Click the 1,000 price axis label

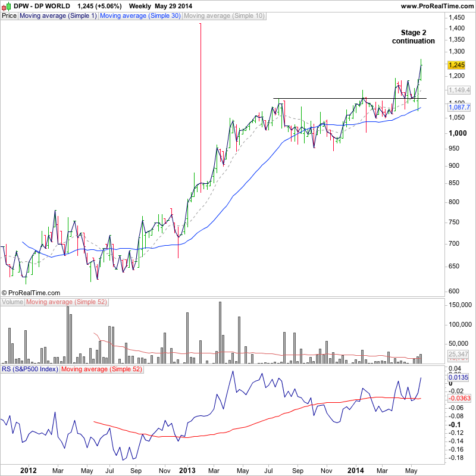coord(458,133)
